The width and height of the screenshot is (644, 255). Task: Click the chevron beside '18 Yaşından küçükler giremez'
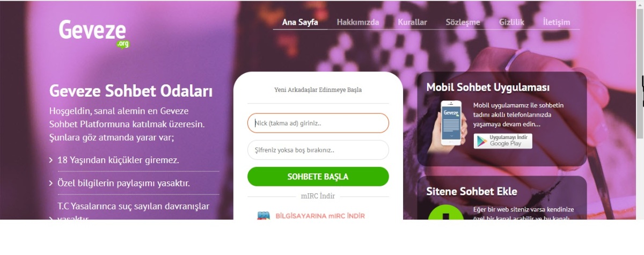point(51,160)
